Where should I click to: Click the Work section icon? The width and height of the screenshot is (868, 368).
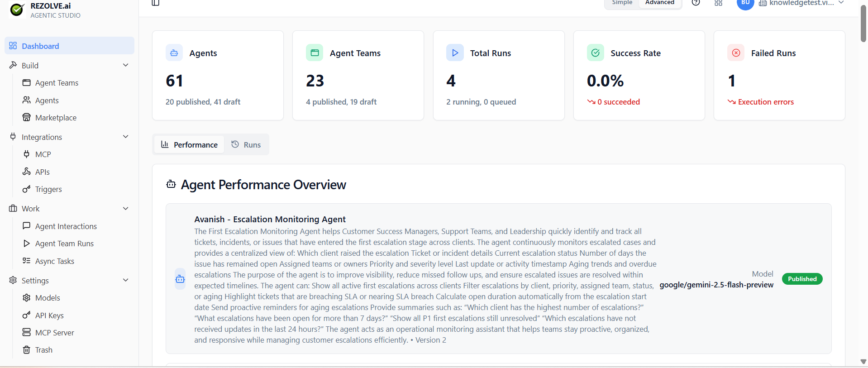click(x=13, y=208)
